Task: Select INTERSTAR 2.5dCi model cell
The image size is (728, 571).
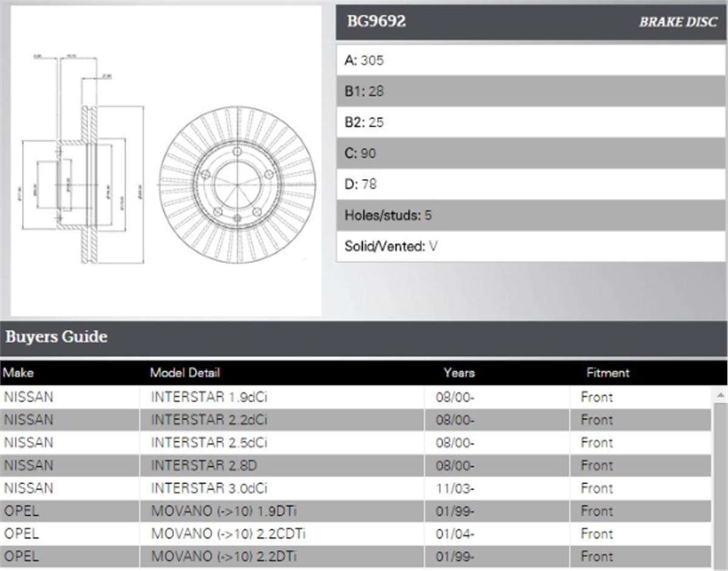Action: 282,442
